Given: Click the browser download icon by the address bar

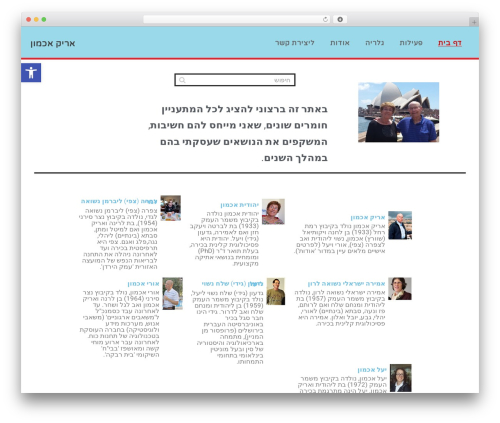Looking at the screenshot, I should click(x=340, y=19).
